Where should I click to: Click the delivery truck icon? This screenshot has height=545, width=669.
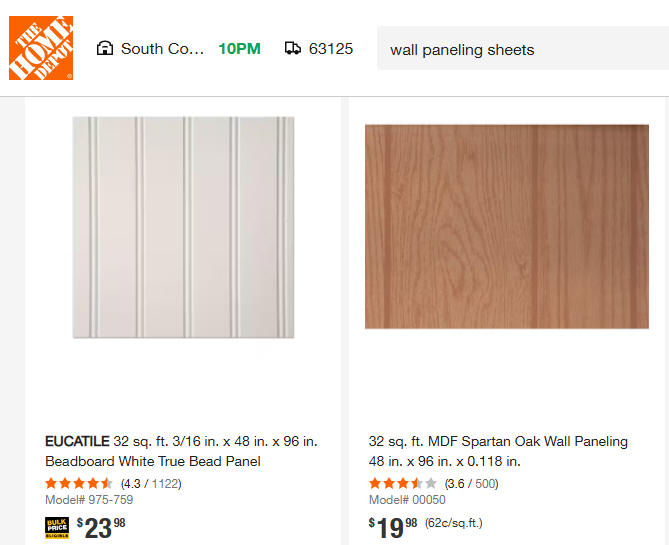[293, 48]
